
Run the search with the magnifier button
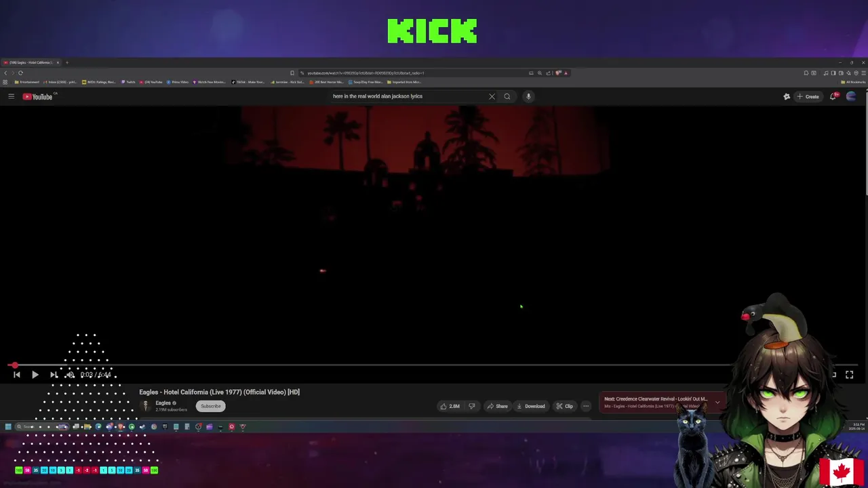(507, 96)
